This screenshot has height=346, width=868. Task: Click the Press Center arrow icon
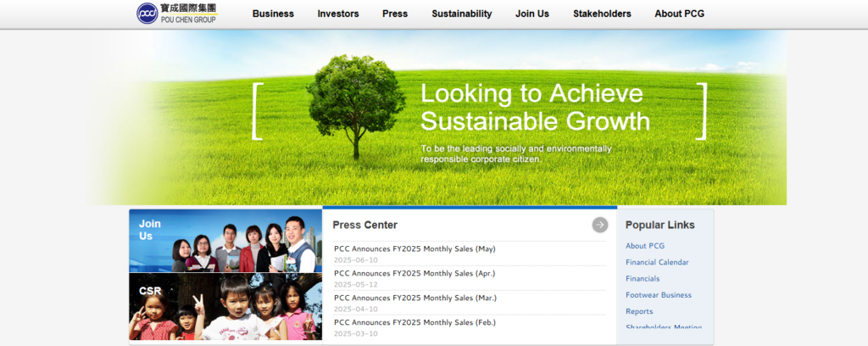(600, 225)
